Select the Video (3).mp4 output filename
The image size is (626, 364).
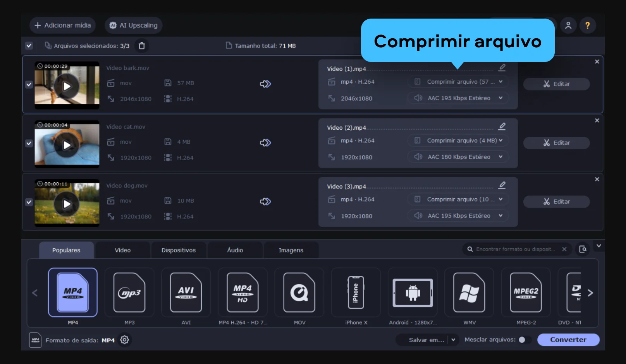click(346, 187)
